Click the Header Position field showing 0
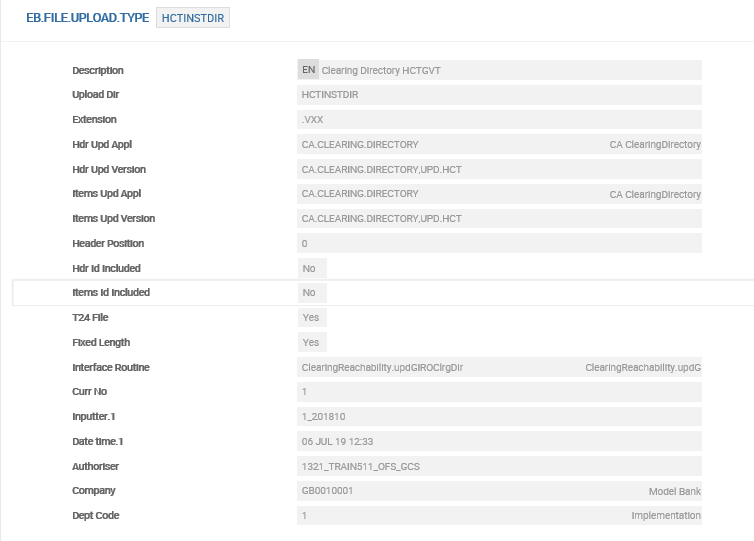 click(x=499, y=244)
